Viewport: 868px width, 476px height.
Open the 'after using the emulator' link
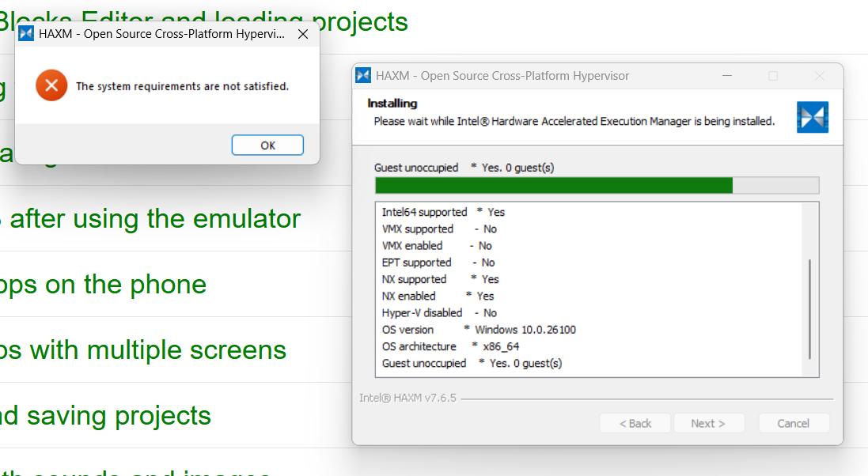154,218
